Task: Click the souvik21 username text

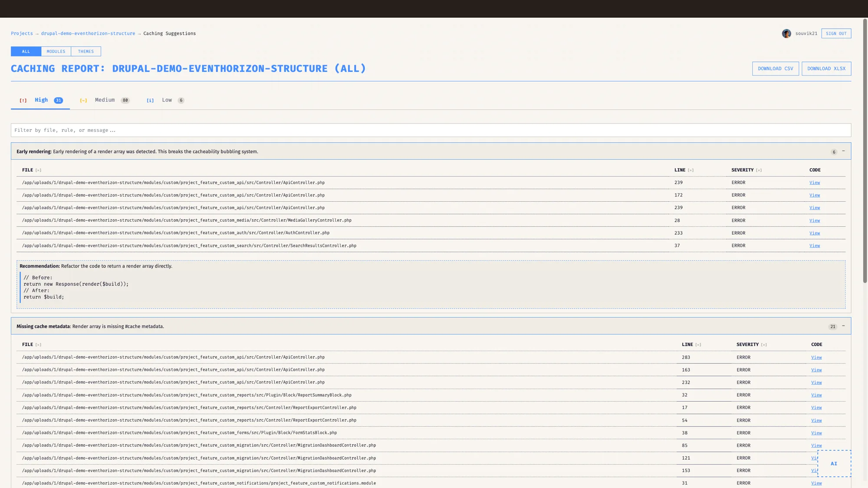Action: (806, 33)
